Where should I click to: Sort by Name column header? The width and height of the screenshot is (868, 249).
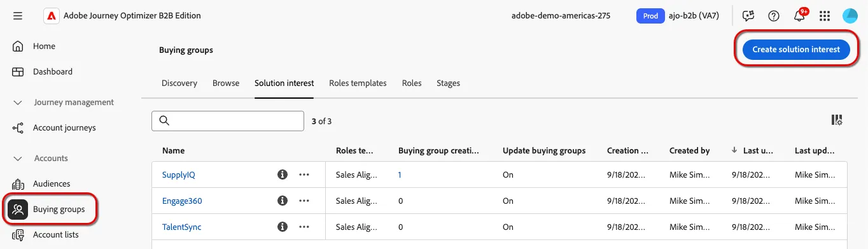[x=174, y=151]
